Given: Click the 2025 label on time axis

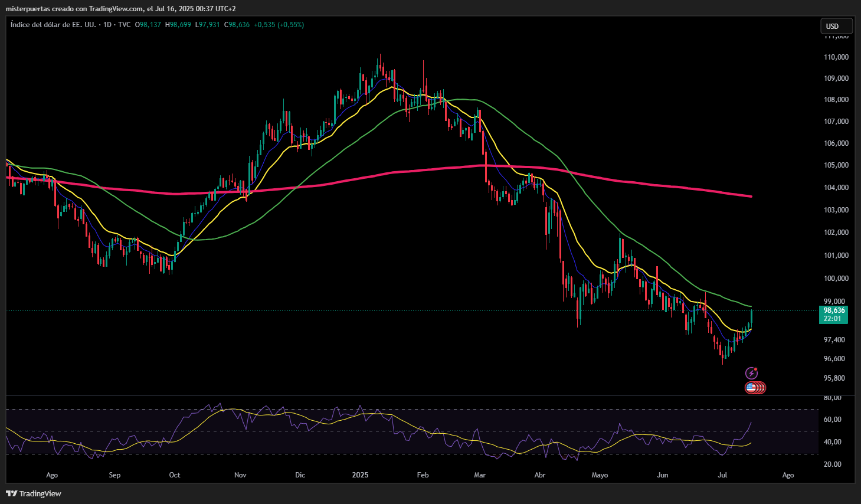Looking at the screenshot, I should coord(360,475).
